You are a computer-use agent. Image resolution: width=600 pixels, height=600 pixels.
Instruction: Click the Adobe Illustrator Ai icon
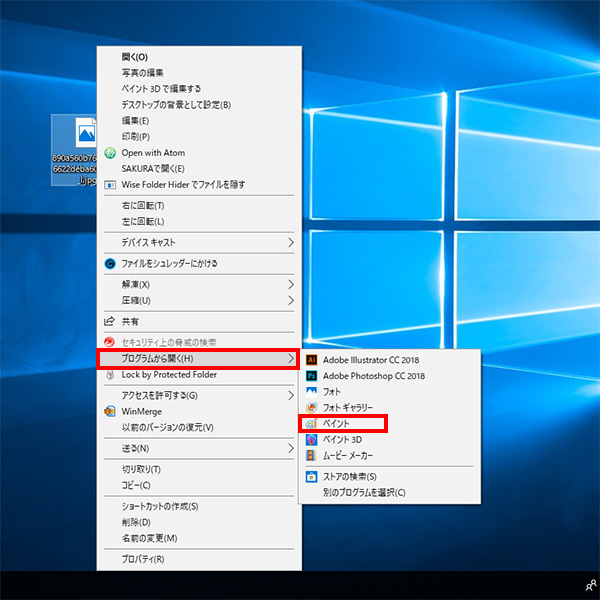click(x=311, y=360)
